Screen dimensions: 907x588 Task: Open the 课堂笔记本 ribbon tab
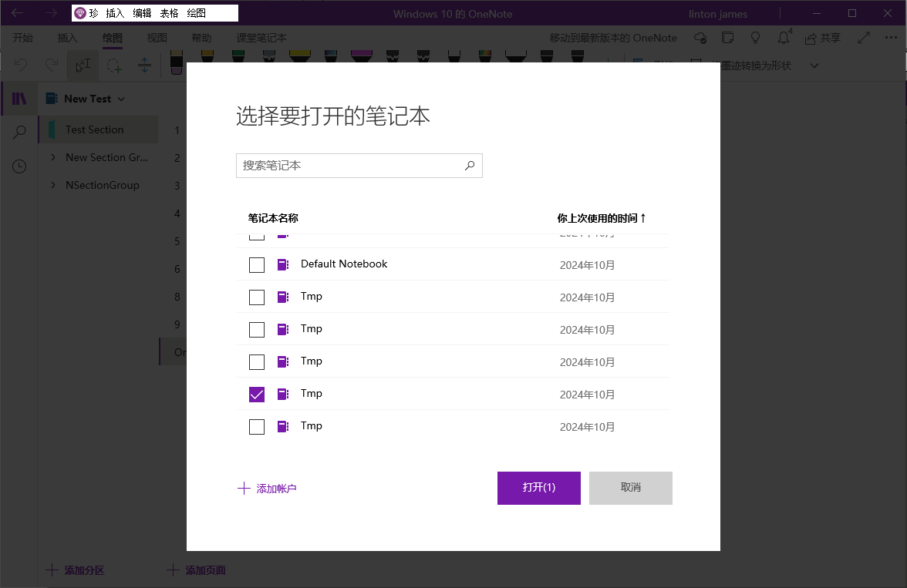(261, 38)
